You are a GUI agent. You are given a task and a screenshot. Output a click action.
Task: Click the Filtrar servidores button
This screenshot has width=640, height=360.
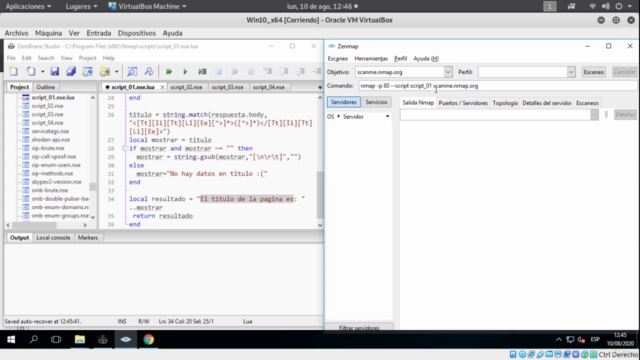pyautogui.click(x=359, y=328)
